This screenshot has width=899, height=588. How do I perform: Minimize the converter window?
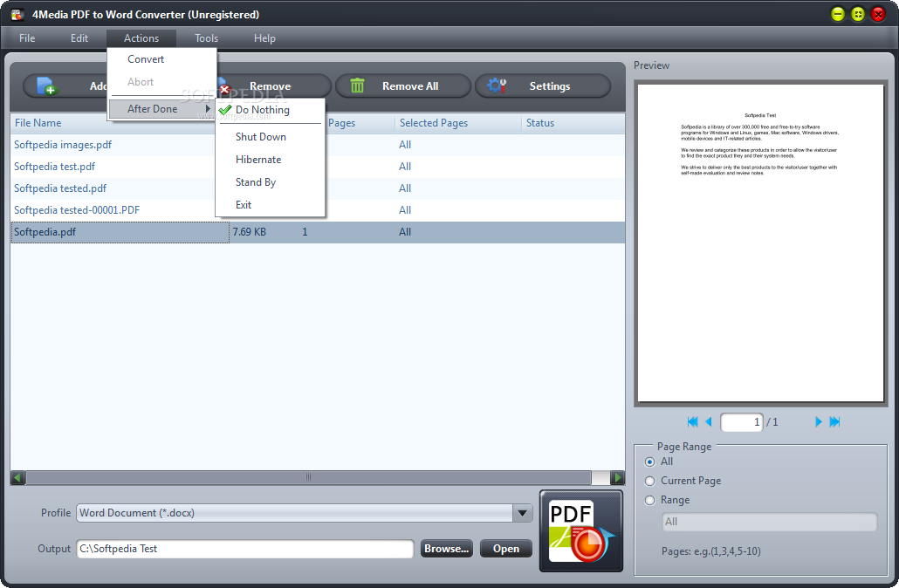pos(838,14)
